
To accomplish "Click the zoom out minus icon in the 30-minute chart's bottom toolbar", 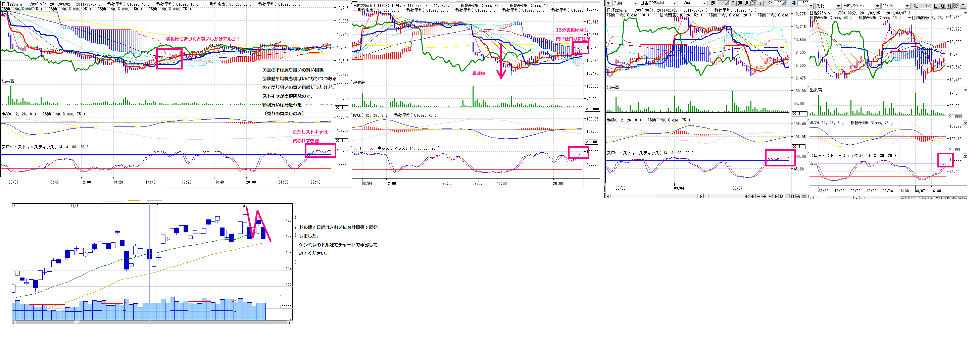I will point(758,196).
